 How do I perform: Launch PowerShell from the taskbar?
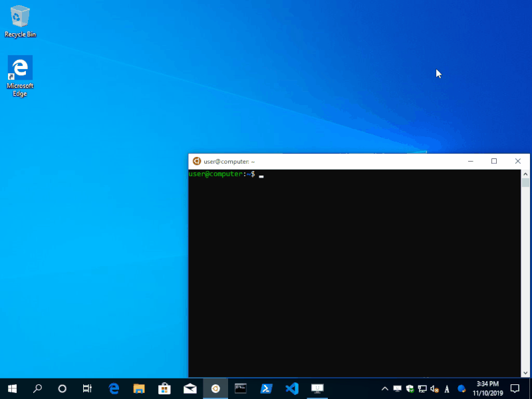point(267,388)
